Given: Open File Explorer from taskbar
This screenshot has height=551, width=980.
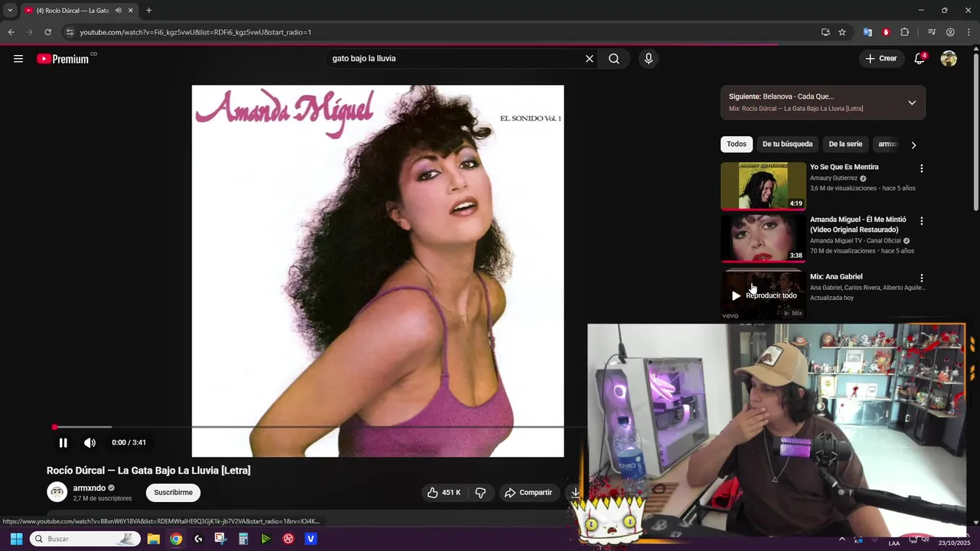Looking at the screenshot, I should click(153, 539).
